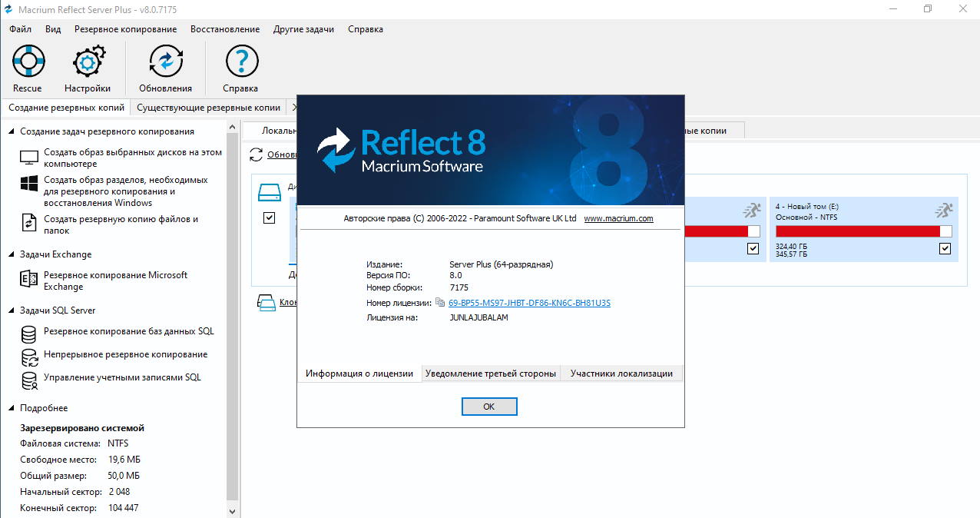This screenshot has height=518, width=980.
Task: Click the Свободное место value 19,6 МБ
Action: click(124, 460)
